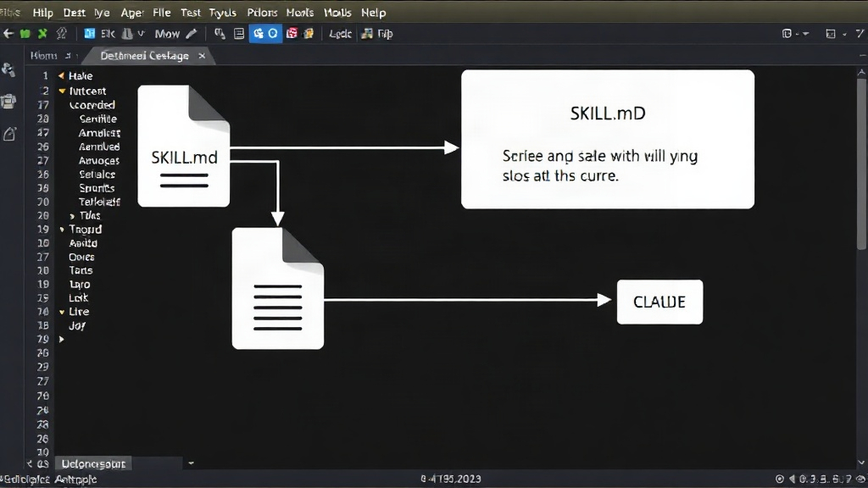Image resolution: width=868 pixels, height=488 pixels.
Task: Click the pencil icon next to 'Mow'
Action: coord(192,34)
